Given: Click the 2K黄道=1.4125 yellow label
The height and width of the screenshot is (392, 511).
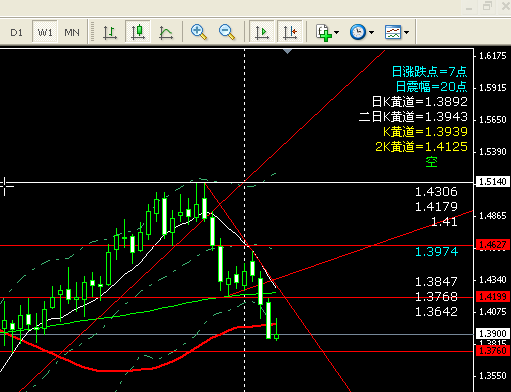Looking at the screenshot, I should click(x=421, y=147).
